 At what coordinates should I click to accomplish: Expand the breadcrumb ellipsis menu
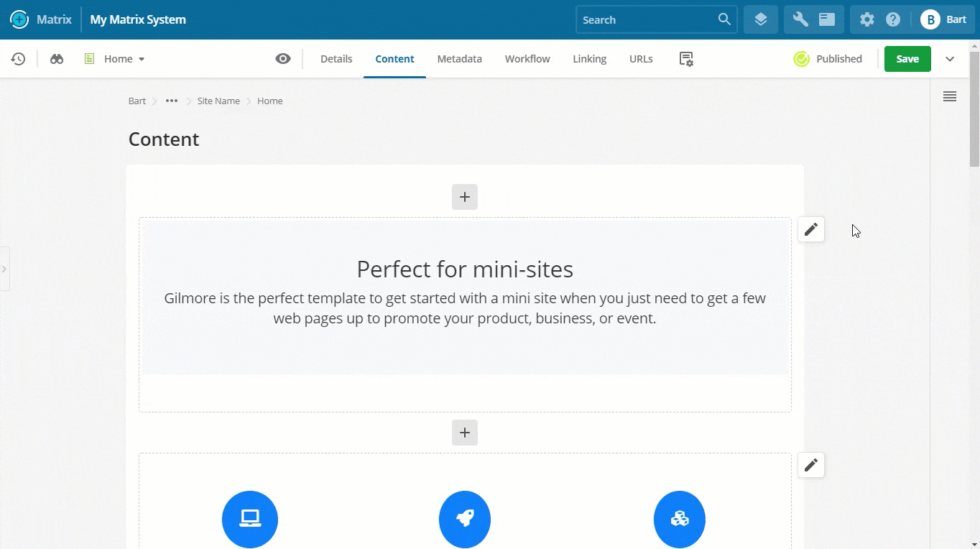pyautogui.click(x=172, y=101)
